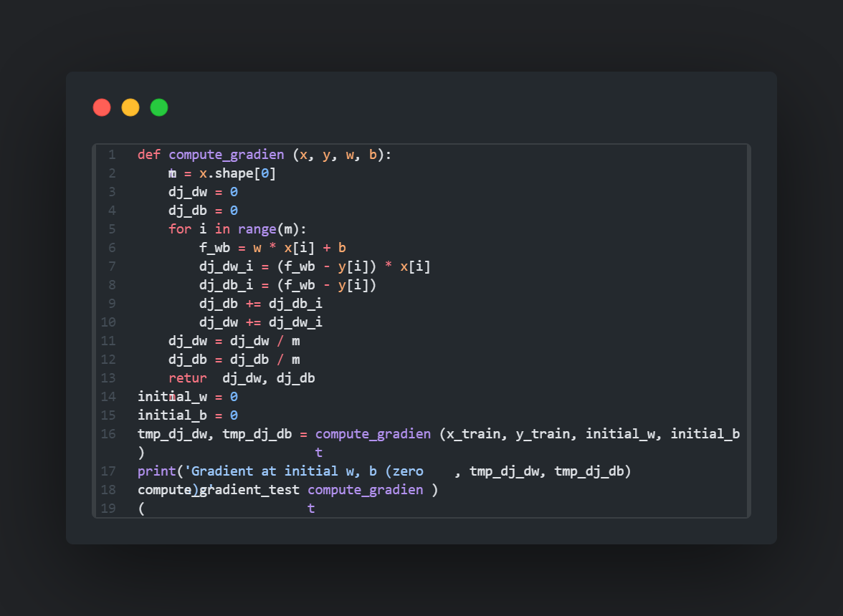Click 'dj_dw += dj_dw_i' on line 10
843x616 pixels.
(x=261, y=322)
